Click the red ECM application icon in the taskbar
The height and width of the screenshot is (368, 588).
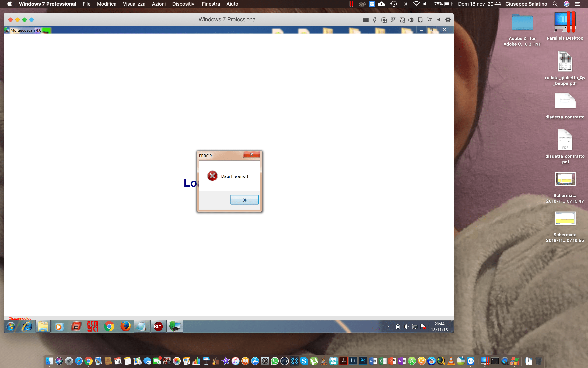[x=93, y=326]
